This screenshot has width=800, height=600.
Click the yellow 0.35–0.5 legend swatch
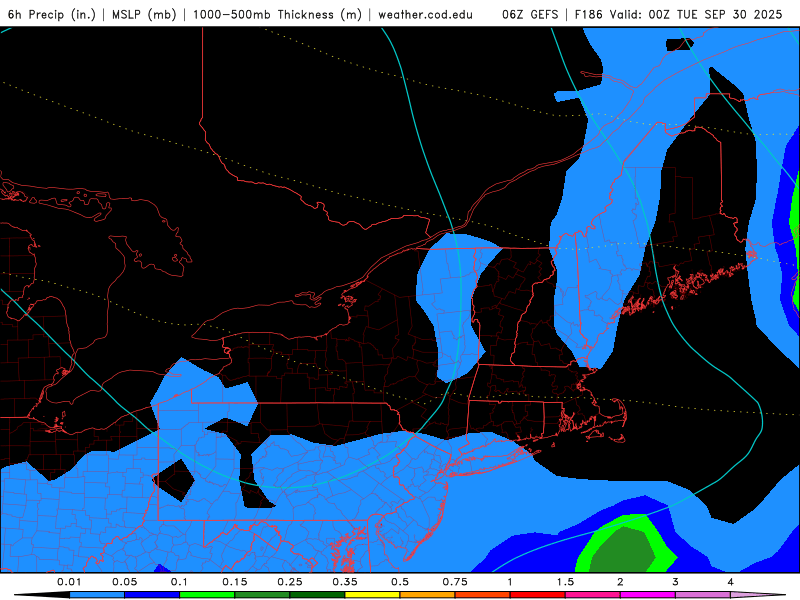pyautogui.click(x=372, y=595)
